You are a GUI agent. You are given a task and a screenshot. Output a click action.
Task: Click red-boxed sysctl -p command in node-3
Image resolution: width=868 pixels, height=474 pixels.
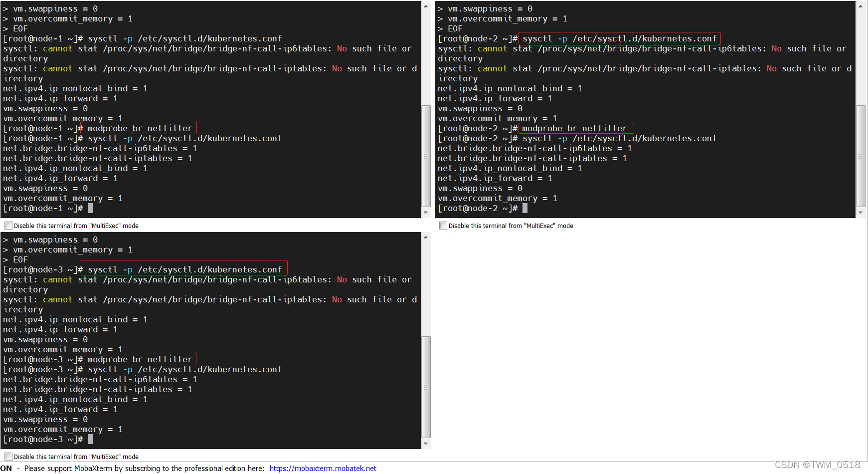[x=184, y=269]
